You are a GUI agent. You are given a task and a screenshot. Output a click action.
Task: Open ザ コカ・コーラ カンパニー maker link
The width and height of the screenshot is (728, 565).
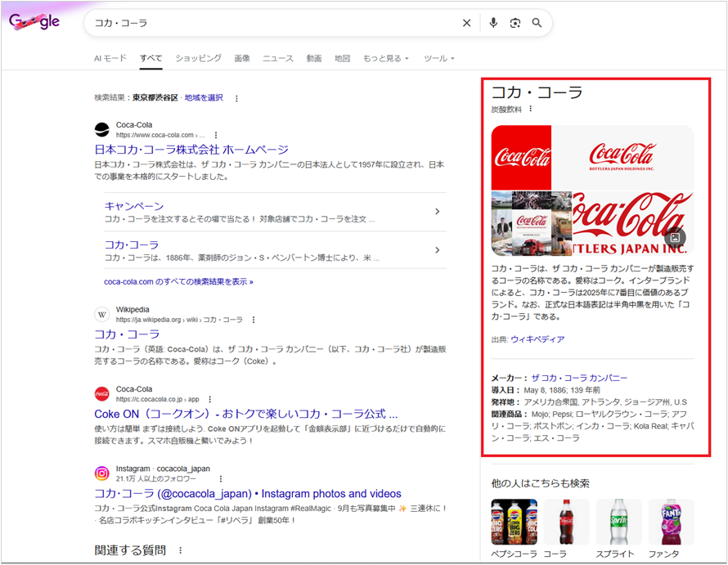(579, 378)
